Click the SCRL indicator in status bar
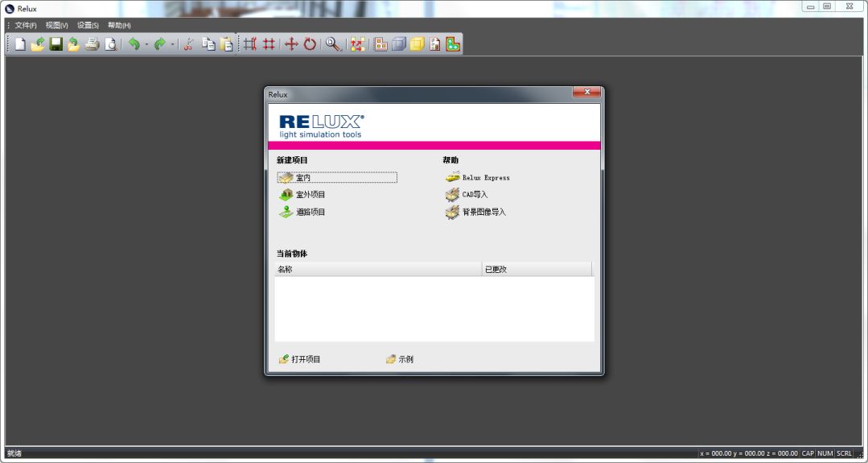 coord(844,453)
